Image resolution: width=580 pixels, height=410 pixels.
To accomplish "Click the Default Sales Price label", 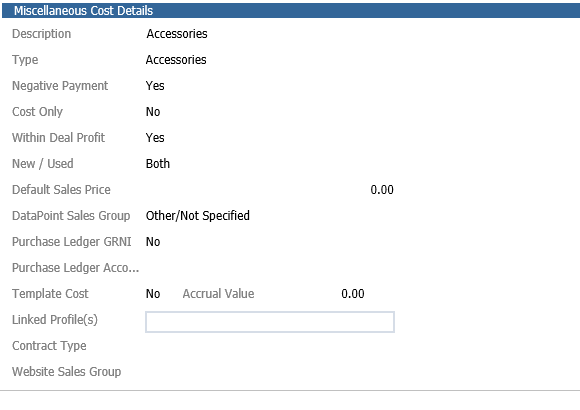I will click(x=61, y=190).
